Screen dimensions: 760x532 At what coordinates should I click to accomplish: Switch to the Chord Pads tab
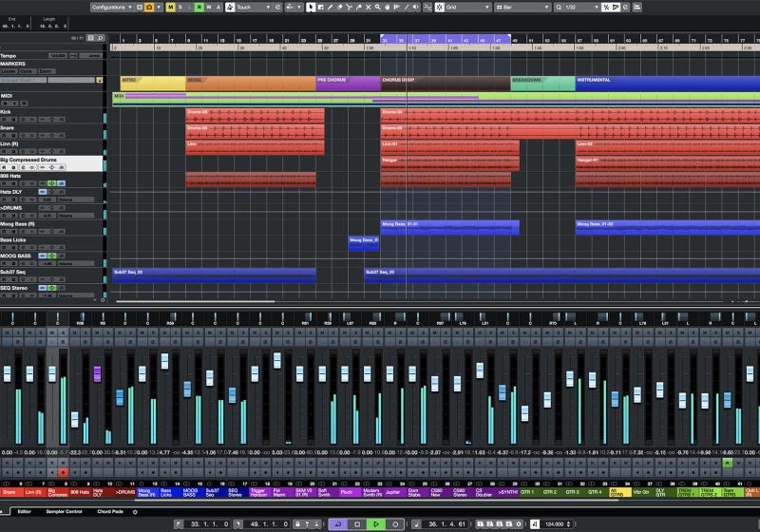(110, 511)
